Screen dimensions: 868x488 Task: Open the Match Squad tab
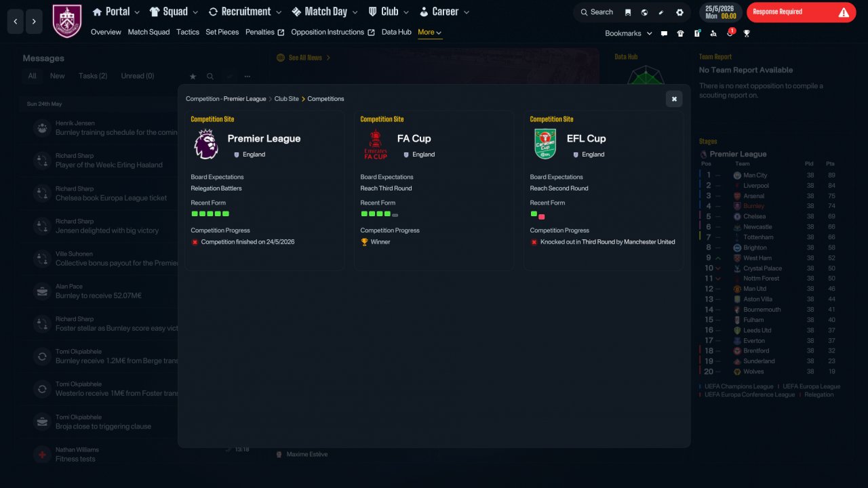coord(149,32)
